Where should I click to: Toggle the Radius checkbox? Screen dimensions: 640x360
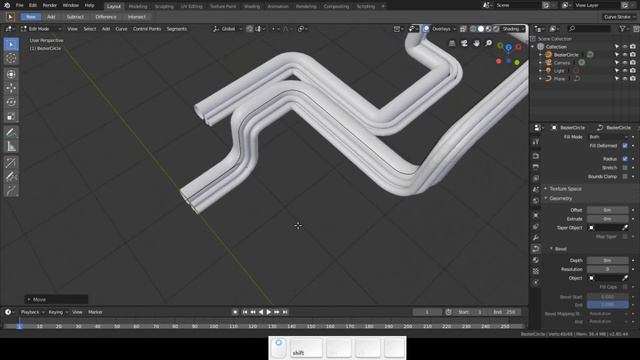point(625,159)
